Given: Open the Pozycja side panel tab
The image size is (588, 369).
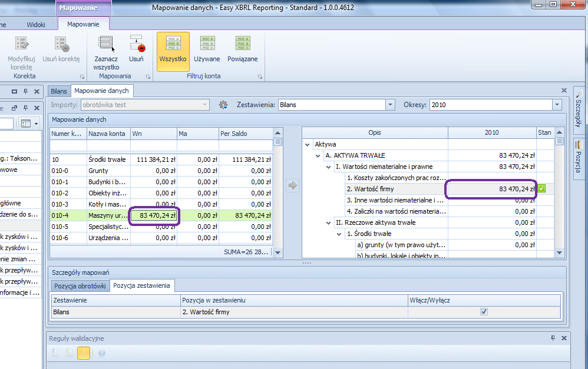Looking at the screenshot, I should click(579, 158).
